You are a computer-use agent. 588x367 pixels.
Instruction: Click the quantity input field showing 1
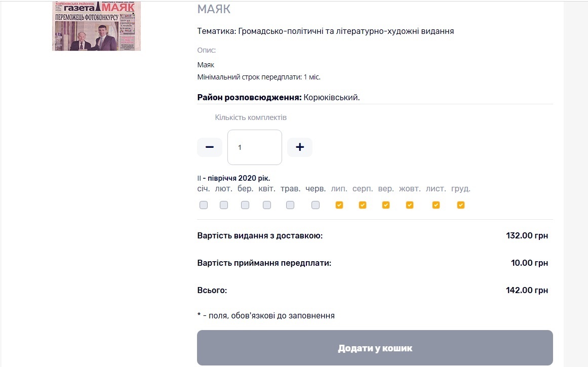(254, 147)
